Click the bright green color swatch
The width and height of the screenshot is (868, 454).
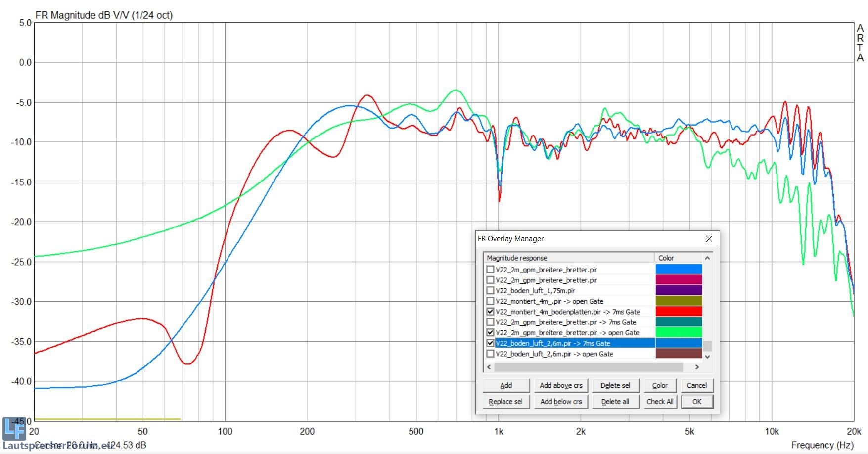coord(678,333)
